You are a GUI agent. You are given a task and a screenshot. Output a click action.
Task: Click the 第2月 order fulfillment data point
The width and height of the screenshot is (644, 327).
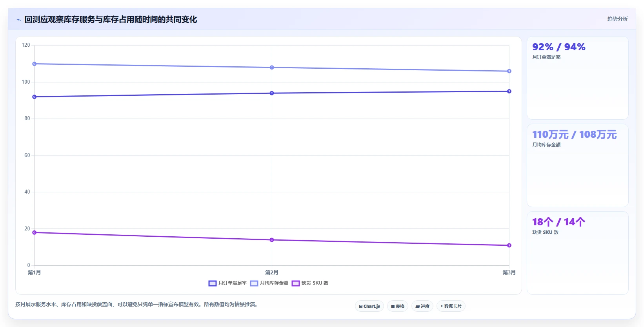point(272,93)
